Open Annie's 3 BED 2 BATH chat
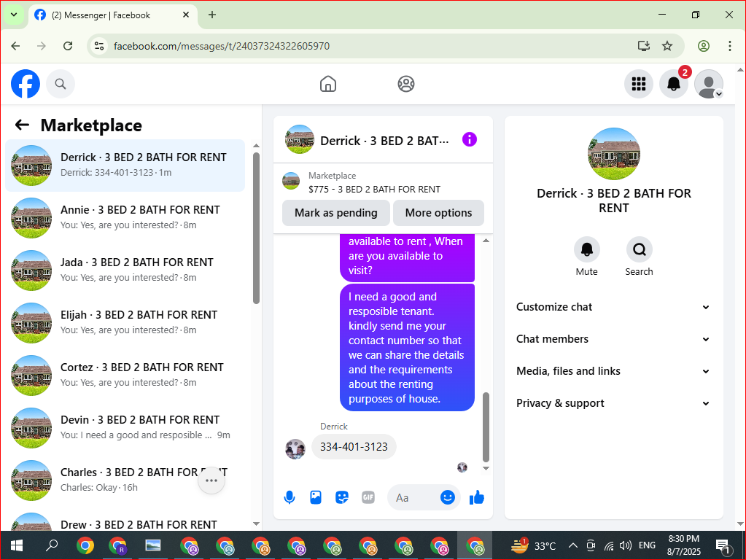This screenshot has height=560, width=746. tap(125, 217)
